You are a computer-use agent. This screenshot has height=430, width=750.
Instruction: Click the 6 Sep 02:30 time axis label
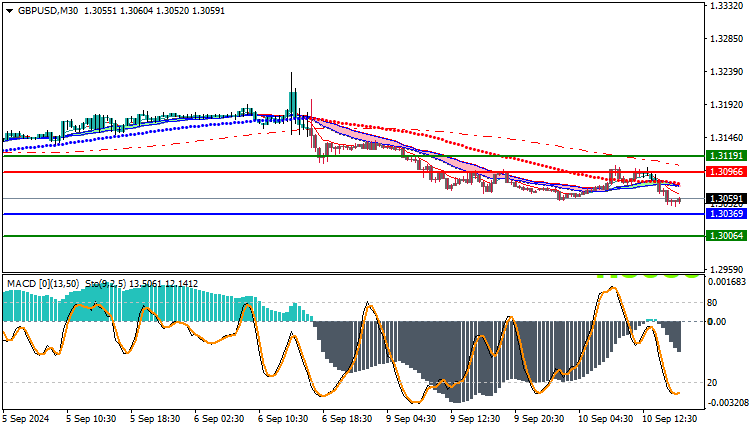(x=219, y=419)
